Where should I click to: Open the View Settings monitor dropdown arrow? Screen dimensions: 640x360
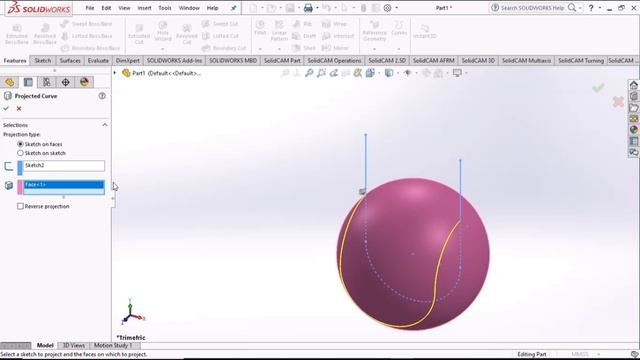tap(466, 73)
